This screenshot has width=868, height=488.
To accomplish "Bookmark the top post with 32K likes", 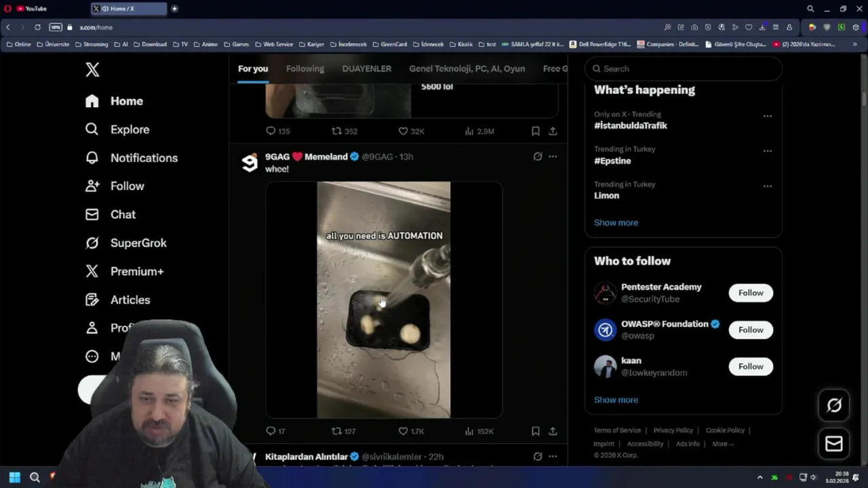I will click(x=536, y=131).
